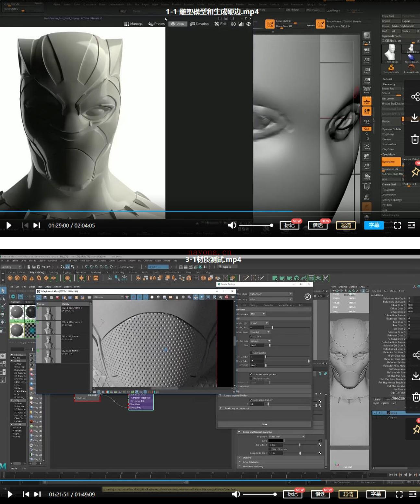Adjust volume slider of 1-1 player
The width and height of the screenshot is (420, 504).
(256, 225)
